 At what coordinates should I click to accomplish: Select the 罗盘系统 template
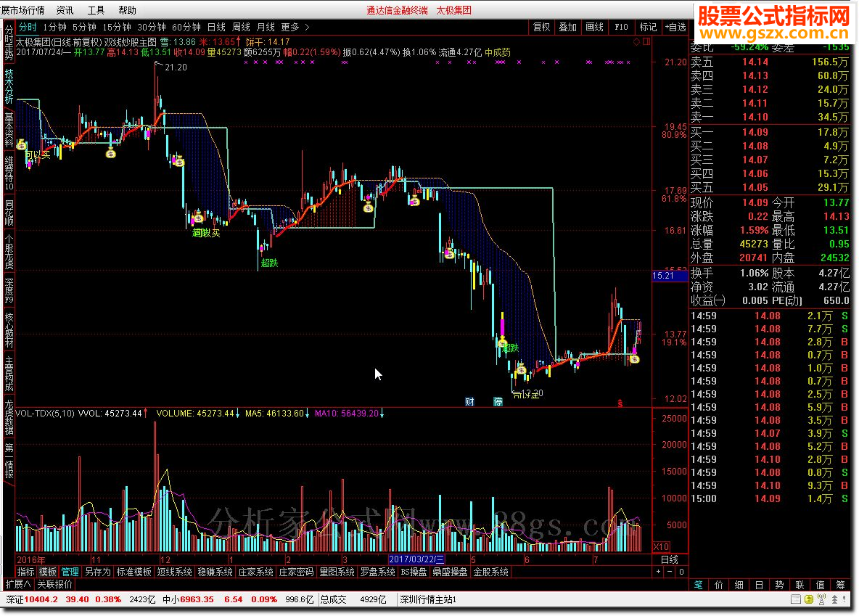(x=377, y=572)
